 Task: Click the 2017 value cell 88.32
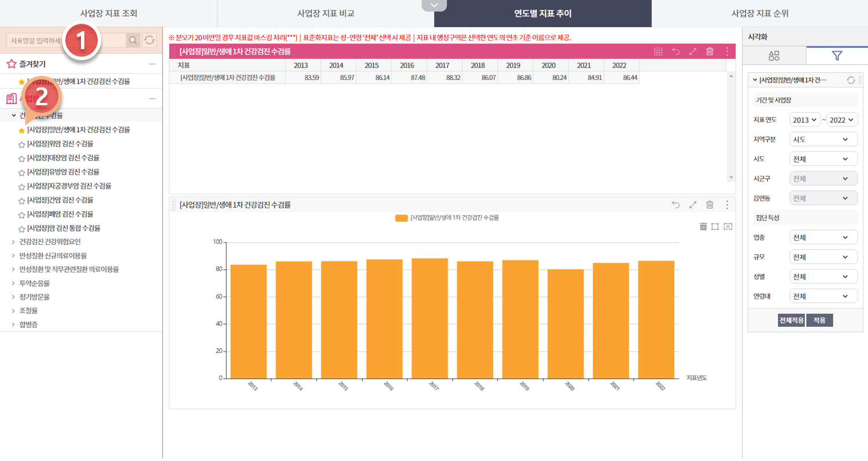coord(444,77)
